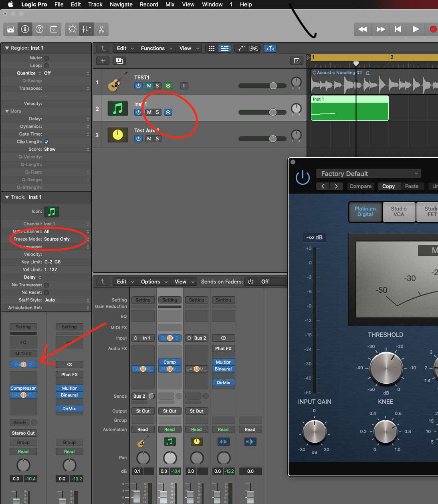
Task: Click the Comp plug-in slot in the mixer
Action: (170, 362)
